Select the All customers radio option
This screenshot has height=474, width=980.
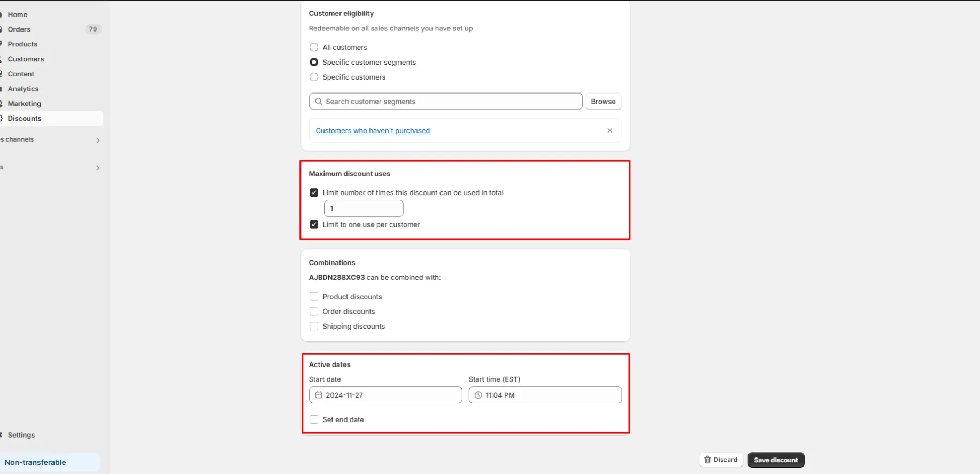point(314,48)
